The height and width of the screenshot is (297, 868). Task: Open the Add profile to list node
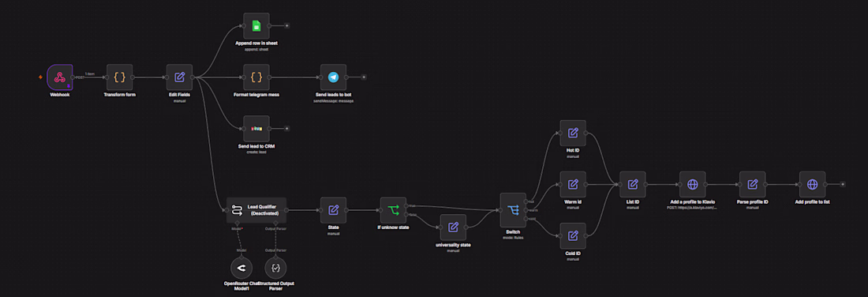click(x=812, y=185)
